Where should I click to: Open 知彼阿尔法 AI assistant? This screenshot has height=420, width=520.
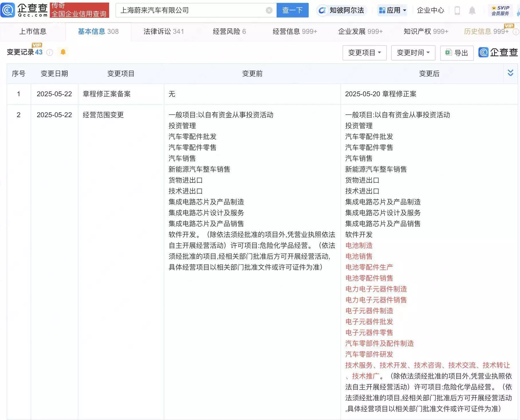coord(341,11)
